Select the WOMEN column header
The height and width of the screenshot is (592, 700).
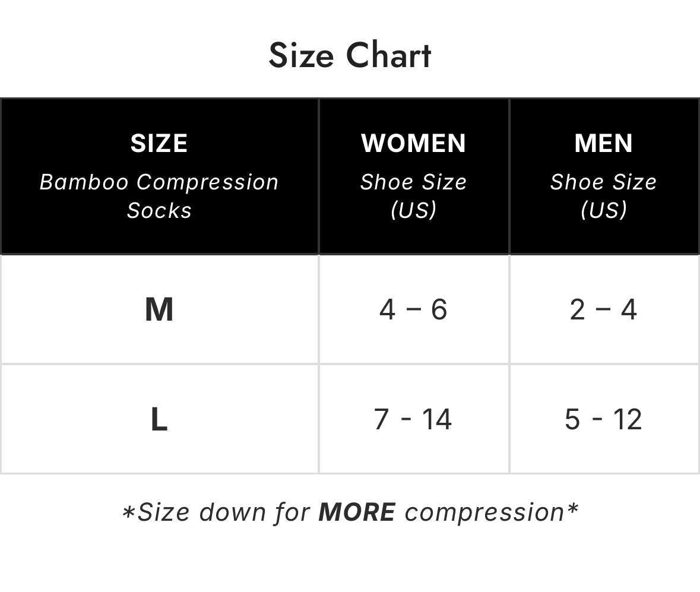point(413,143)
